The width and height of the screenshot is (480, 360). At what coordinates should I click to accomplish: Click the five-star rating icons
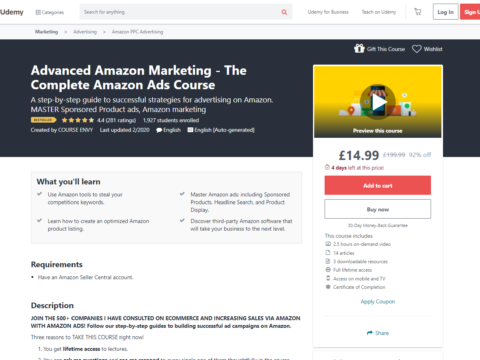click(78, 120)
